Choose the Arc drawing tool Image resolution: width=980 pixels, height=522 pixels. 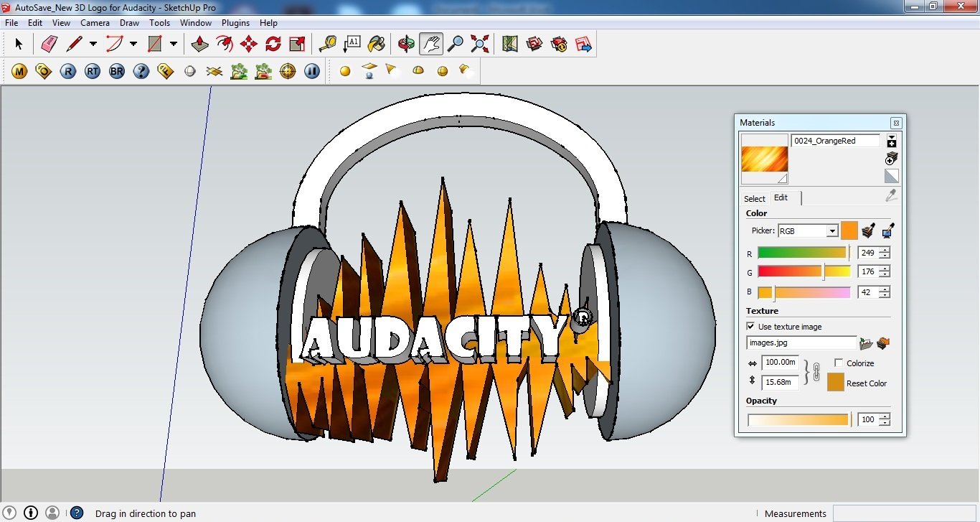(114, 44)
